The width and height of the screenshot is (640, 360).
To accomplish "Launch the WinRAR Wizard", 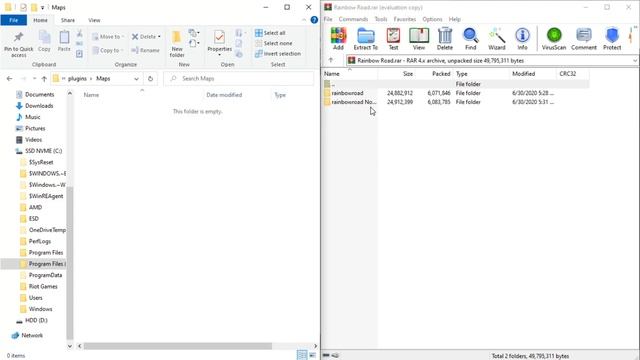I will click(x=497, y=39).
